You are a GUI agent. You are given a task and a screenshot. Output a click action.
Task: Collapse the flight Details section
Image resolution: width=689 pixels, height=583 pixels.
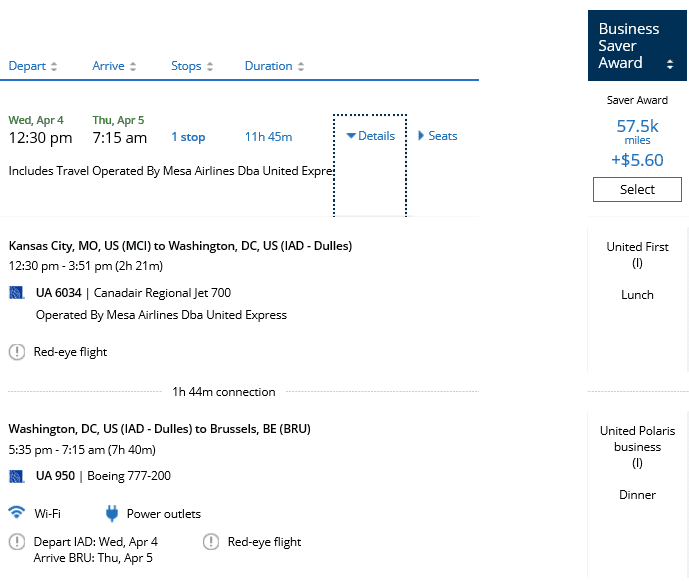point(370,136)
